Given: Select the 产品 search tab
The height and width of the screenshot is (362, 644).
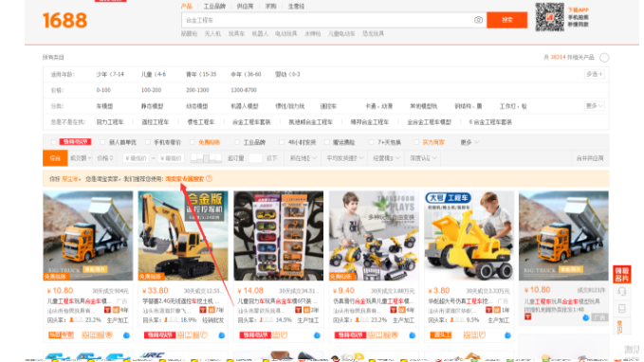Looking at the screenshot, I should [x=187, y=6].
